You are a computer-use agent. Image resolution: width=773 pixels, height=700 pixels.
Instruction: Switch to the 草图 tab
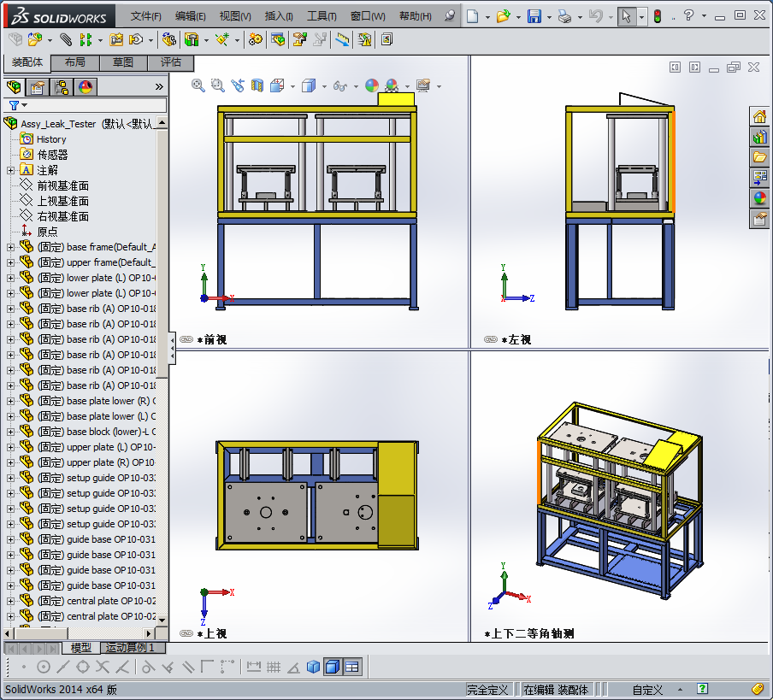pos(123,62)
